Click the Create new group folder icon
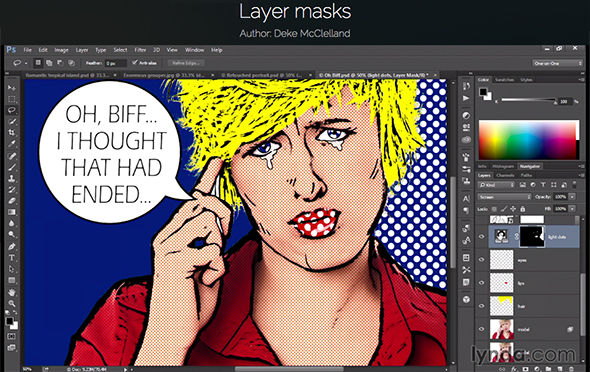The image size is (590, 372). [548, 369]
